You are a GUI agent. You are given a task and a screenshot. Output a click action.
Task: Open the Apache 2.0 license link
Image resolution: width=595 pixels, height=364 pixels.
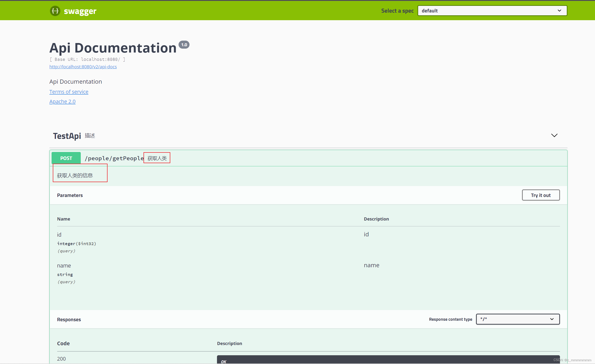click(x=62, y=101)
